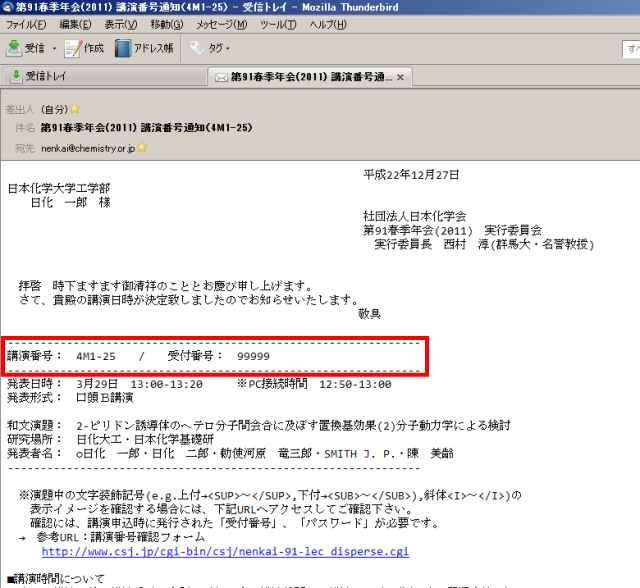
Task: Open the csj.jp nenkai-91 confirmation URL
Action: [x=224, y=551]
